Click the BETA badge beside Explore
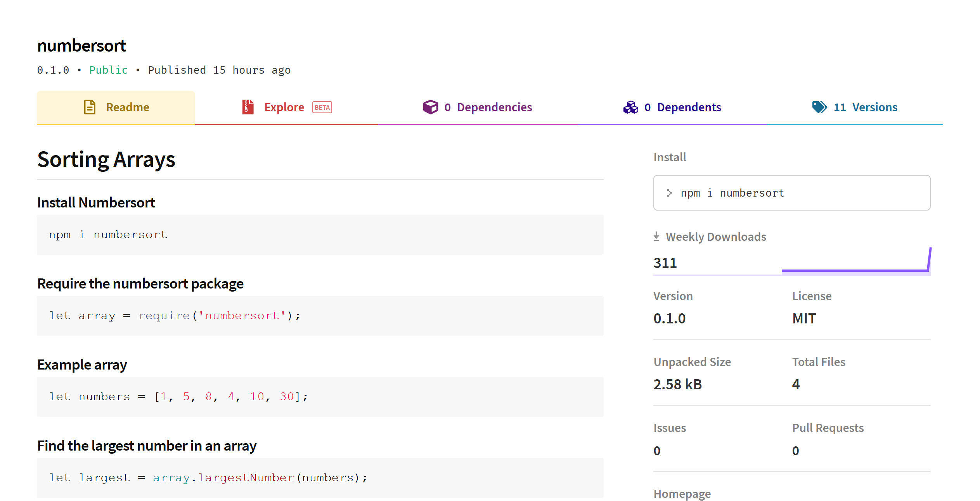 (x=322, y=107)
